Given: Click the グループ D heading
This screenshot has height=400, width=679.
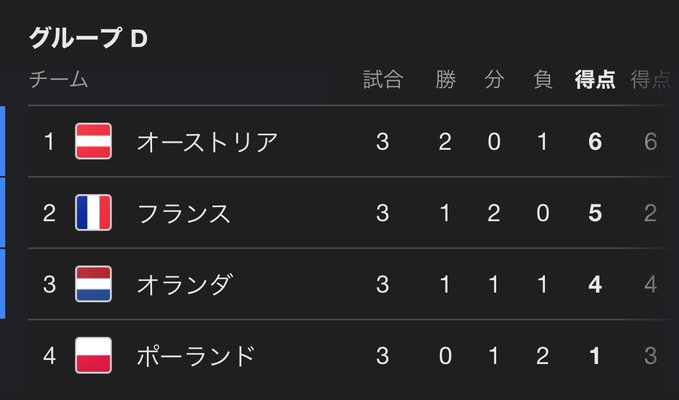Looking at the screenshot, I should click(89, 39).
